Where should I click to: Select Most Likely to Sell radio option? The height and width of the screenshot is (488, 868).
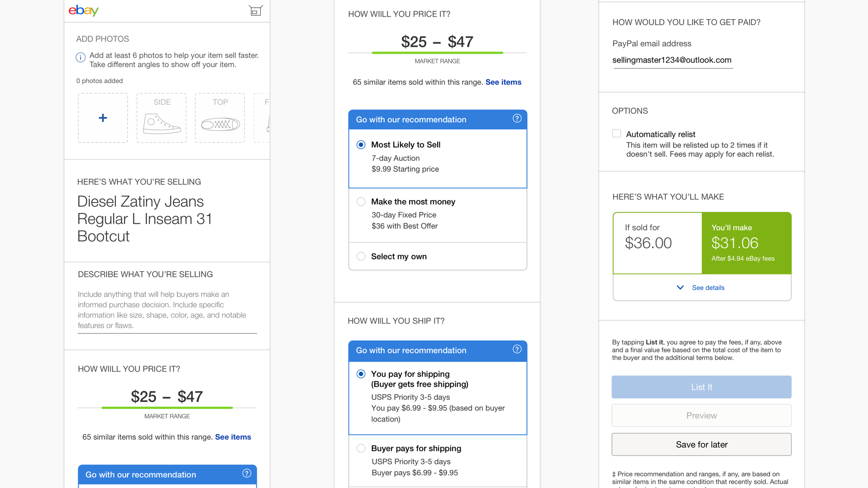click(361, 145)
